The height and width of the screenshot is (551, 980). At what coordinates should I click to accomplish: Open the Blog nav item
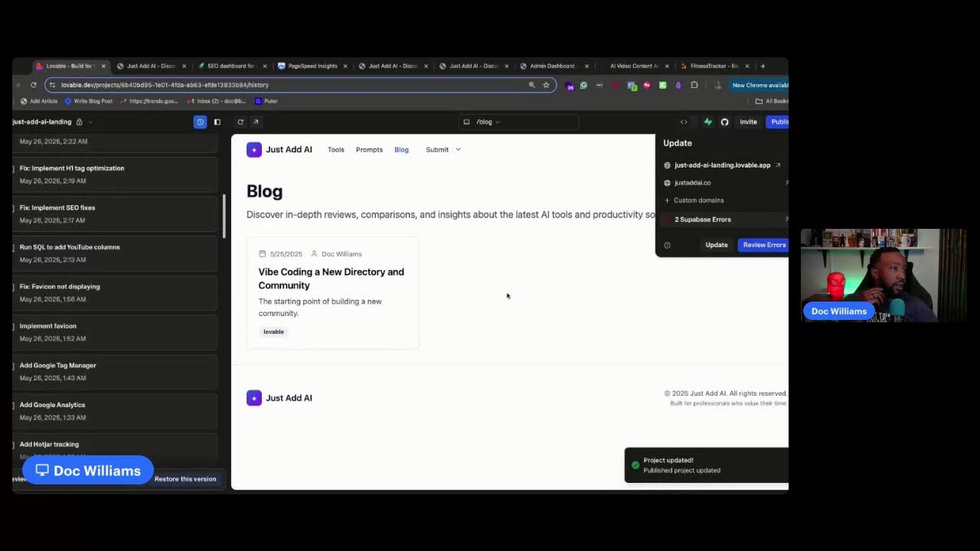pos(401,149)
